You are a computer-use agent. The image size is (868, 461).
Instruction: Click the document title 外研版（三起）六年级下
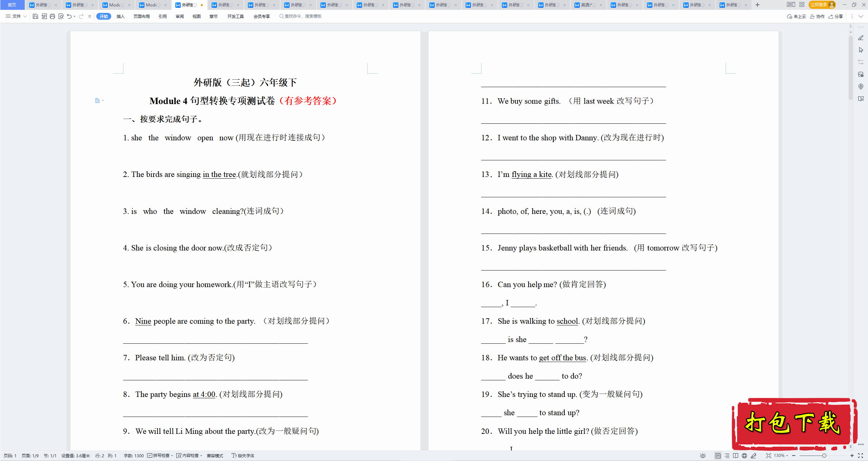[x=245, y=82]
